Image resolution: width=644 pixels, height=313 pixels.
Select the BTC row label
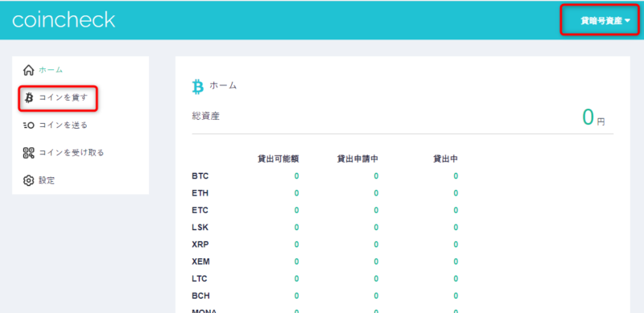200,176
